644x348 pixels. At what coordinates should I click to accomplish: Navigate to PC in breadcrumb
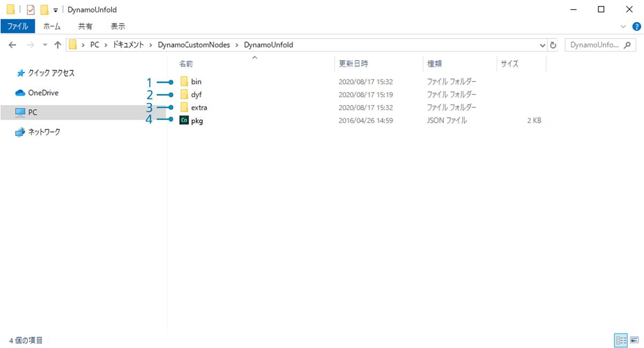pos(95,45)
